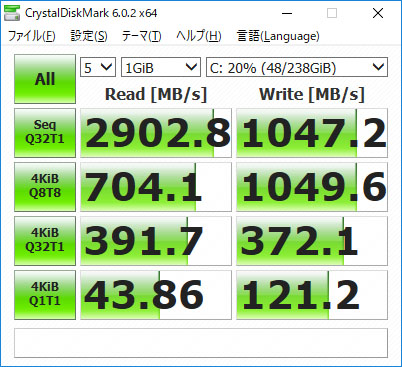Start the Seq Q32T1 benchmark
The image size is (402, 367).
(45, 133)
